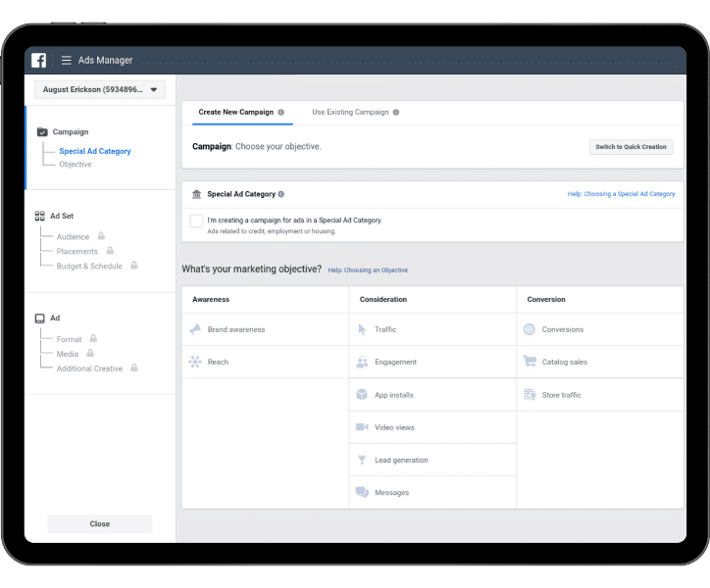Click the Traffic cursor icon
710x588 pixels.
(362, 329)
